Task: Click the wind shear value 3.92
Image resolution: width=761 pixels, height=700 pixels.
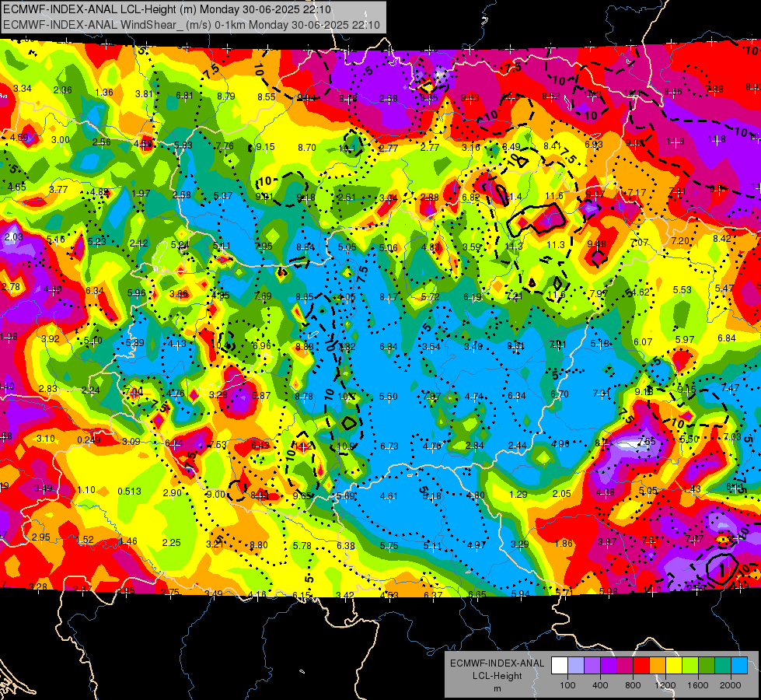Action: 51,338
